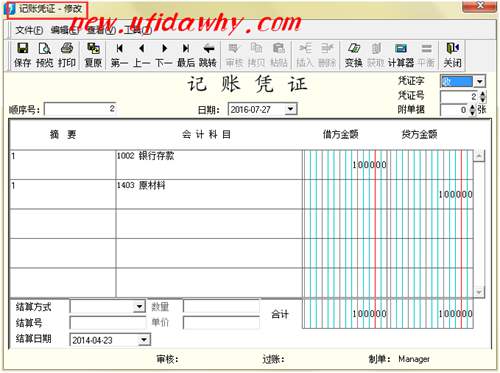Restore voucher with 复原 icon
Viewport: 500px width, 373px height.
coord(93,55)
